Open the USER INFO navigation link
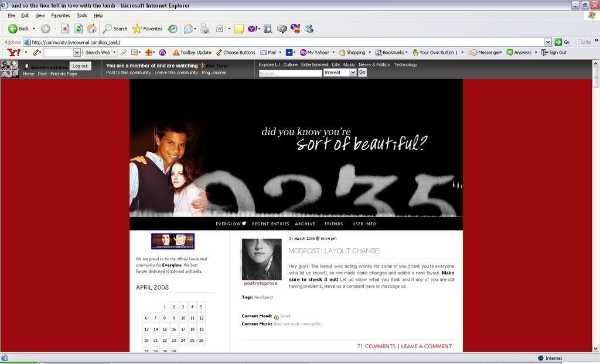The width and height of the screenshot is (600, 364). point(364,224)
